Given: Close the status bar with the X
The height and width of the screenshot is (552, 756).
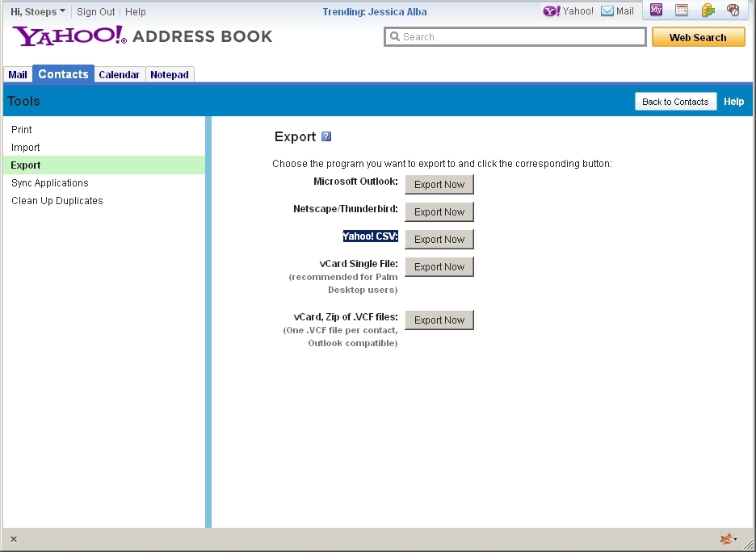Looking at the screenshot, I should point(14,539).
